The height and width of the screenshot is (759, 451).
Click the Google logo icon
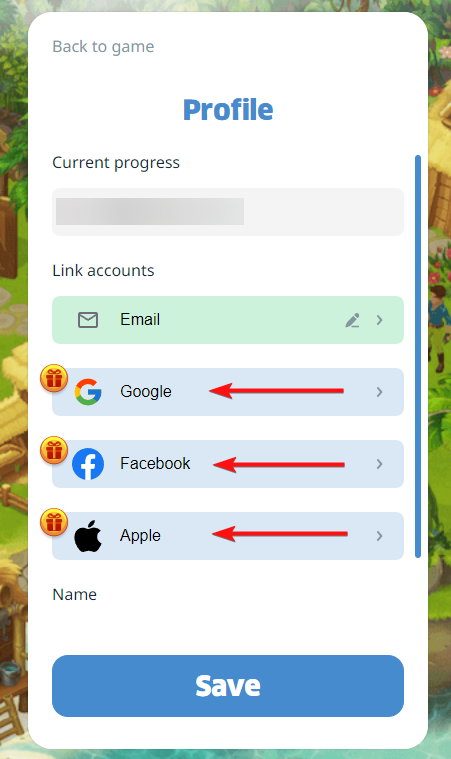tap(88, 392)
